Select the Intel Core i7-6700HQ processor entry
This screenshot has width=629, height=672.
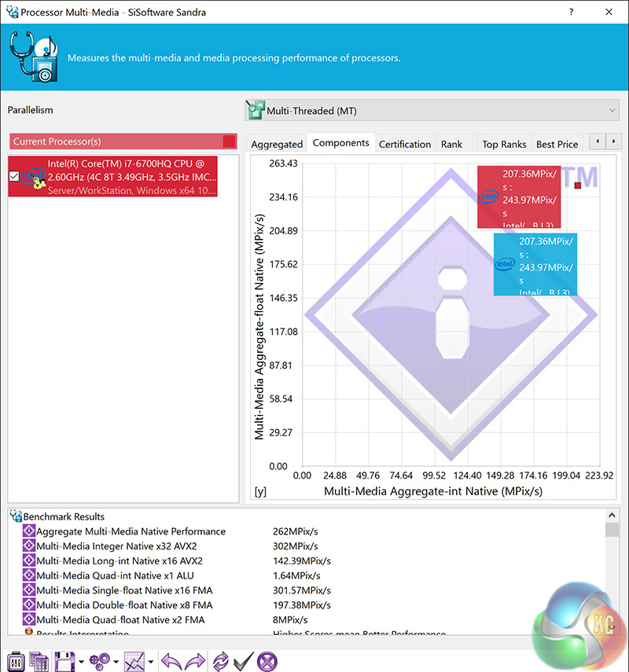point(112,177)
